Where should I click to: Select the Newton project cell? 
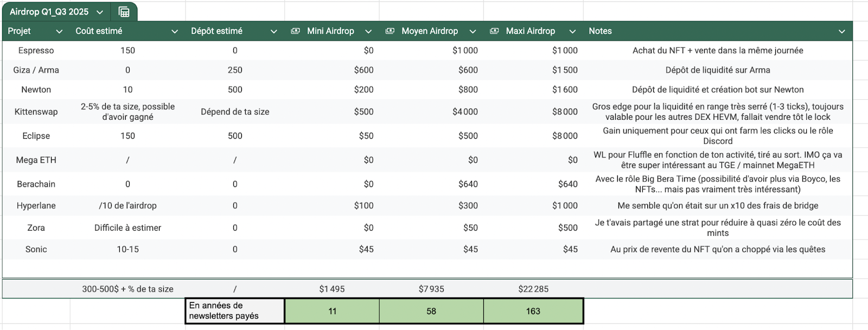36,89
